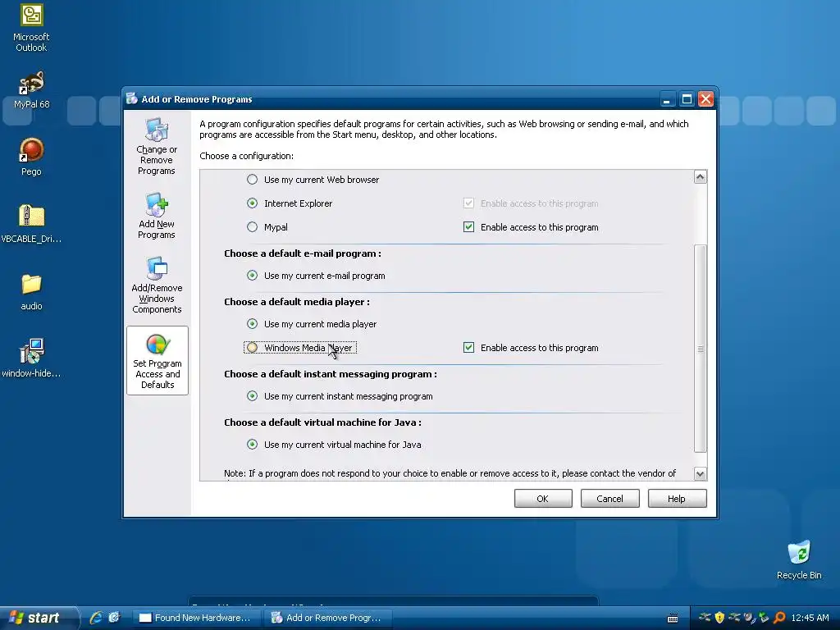Maximize the Add or Remove Programs window
840x630 pixels.
pos(687,99)
